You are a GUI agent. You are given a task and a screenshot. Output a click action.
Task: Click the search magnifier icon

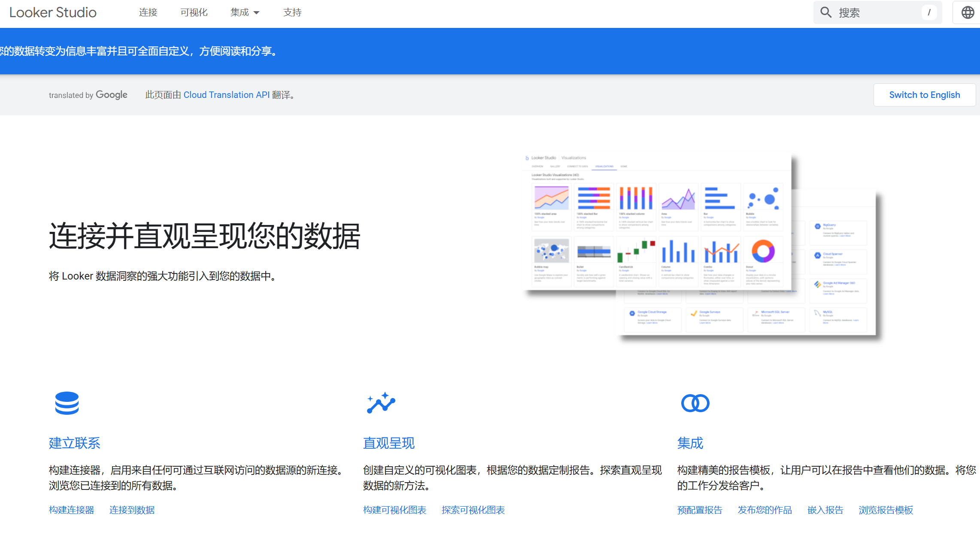(826, 12)
